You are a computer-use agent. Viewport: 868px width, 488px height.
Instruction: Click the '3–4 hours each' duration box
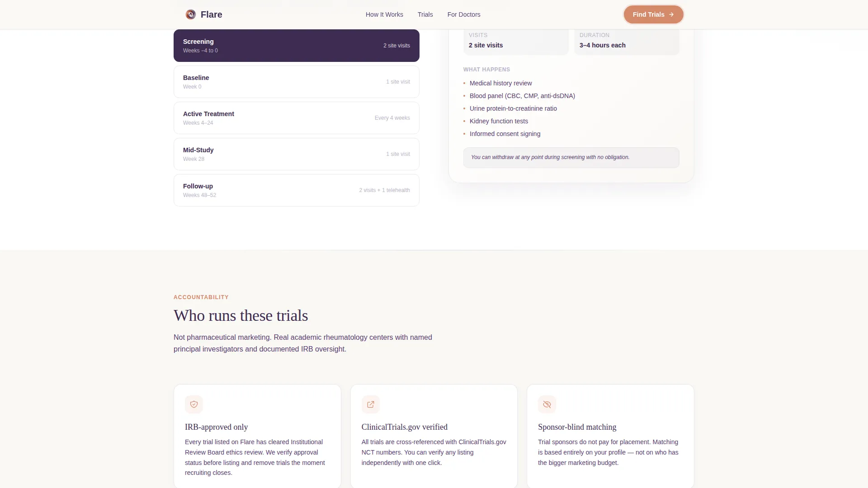627,42
